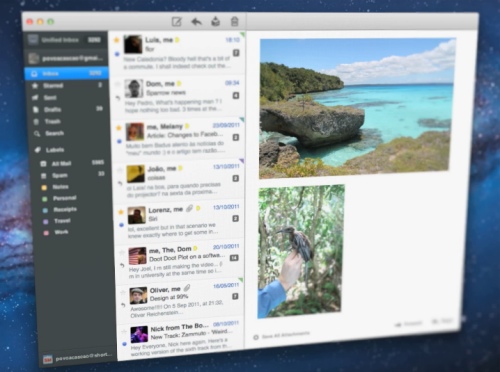The image size is (500, 372).
Task: Click the paperclip icon on Oliver, me
Action: coord(187,288)
